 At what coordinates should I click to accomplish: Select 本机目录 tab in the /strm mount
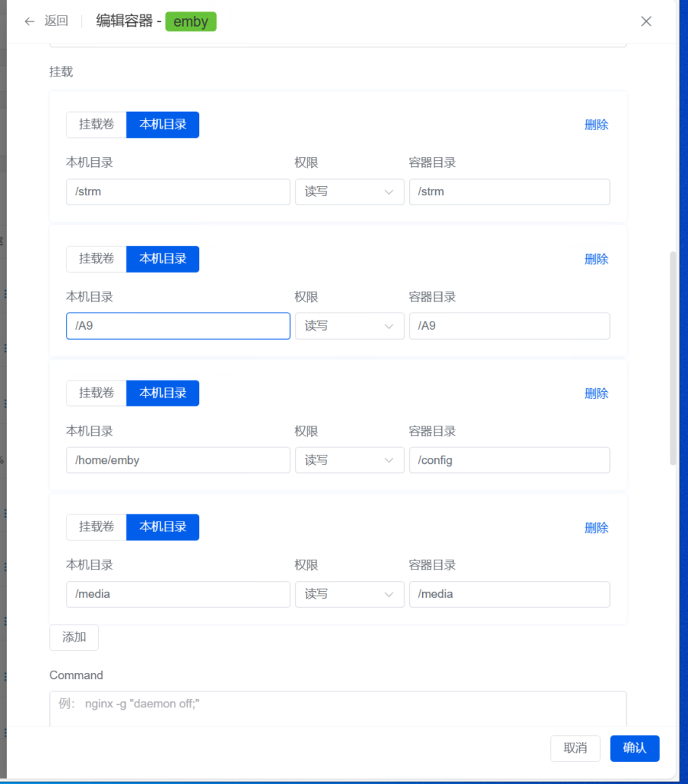(162, 125)
